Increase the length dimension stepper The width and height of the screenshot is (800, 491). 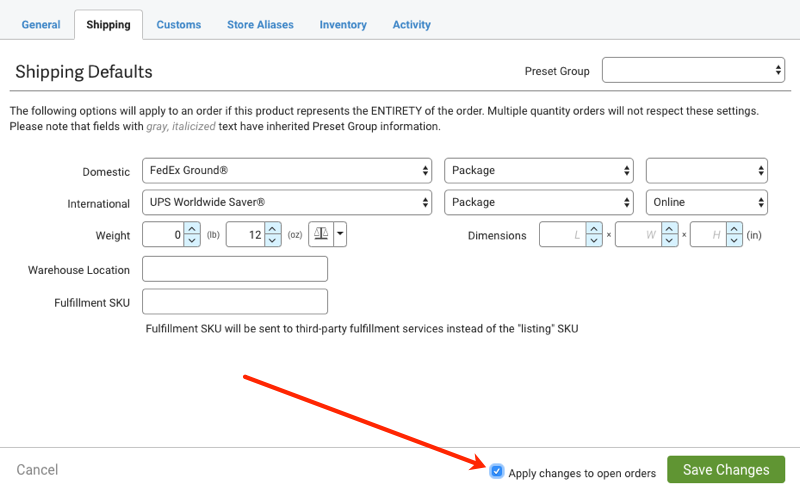click(x=592, y=229)
